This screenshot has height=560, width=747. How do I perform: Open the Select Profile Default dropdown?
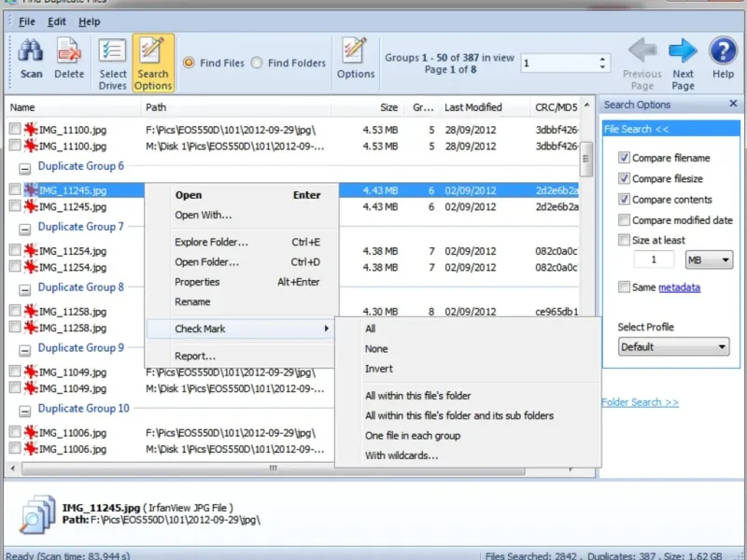point(673,347)
